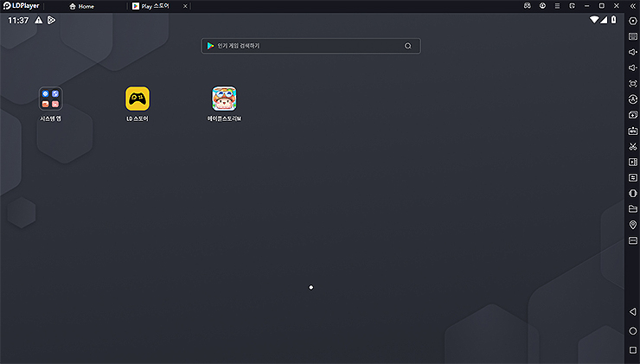Open the multi-instance plus window icon
This screenshot has width=640, height=364.
[x=633, y=115]
